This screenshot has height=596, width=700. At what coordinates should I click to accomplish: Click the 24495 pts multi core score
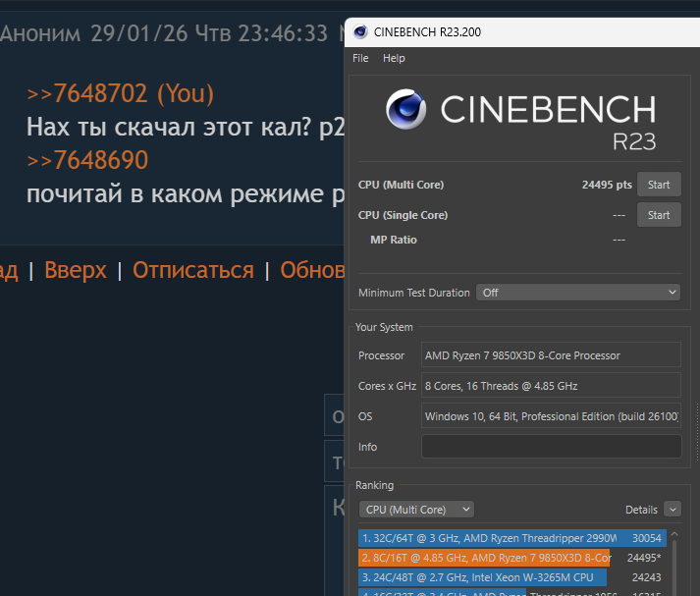(x=607, y=185)
